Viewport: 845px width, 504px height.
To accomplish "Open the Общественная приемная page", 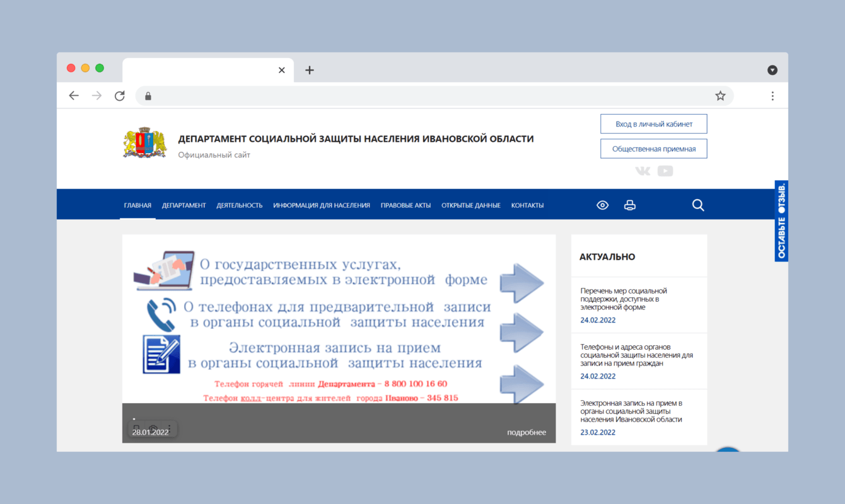I will click(x=653, y=148).
